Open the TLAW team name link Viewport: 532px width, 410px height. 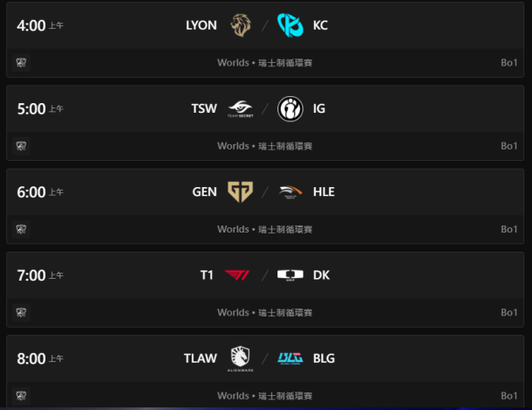(x=200, y=358)
